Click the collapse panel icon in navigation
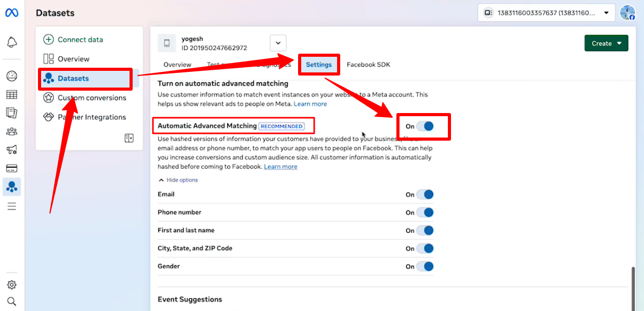The width and height of the screenshot is (644, 311). [129, 138]
